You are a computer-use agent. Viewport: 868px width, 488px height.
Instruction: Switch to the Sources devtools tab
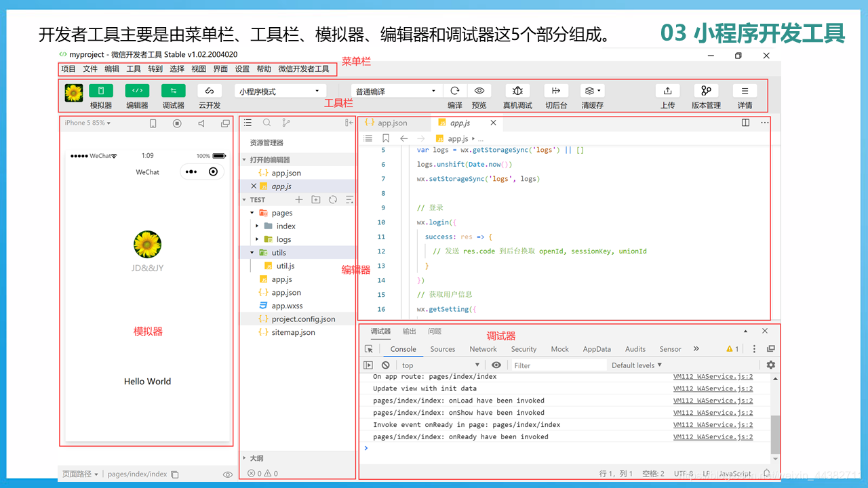pyautogui.click(x=443, y=349)
